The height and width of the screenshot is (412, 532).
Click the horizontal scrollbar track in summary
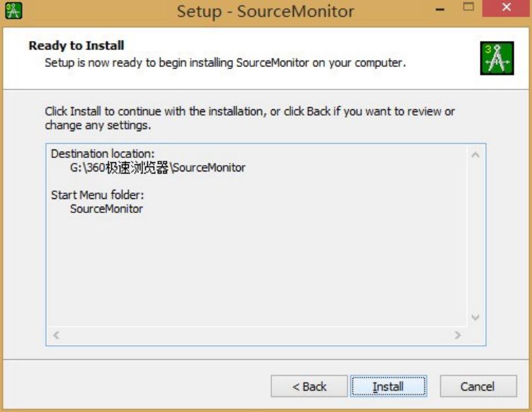point(256,335)
